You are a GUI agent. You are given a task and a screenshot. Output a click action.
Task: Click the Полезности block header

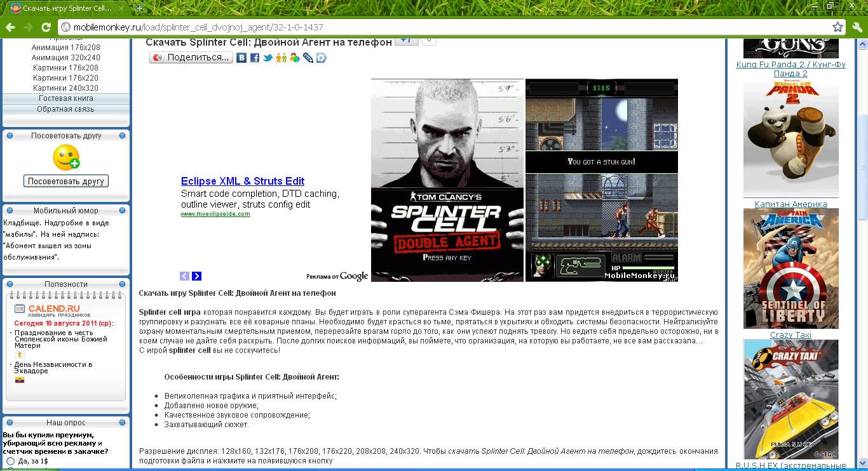[x=66, y=284]
